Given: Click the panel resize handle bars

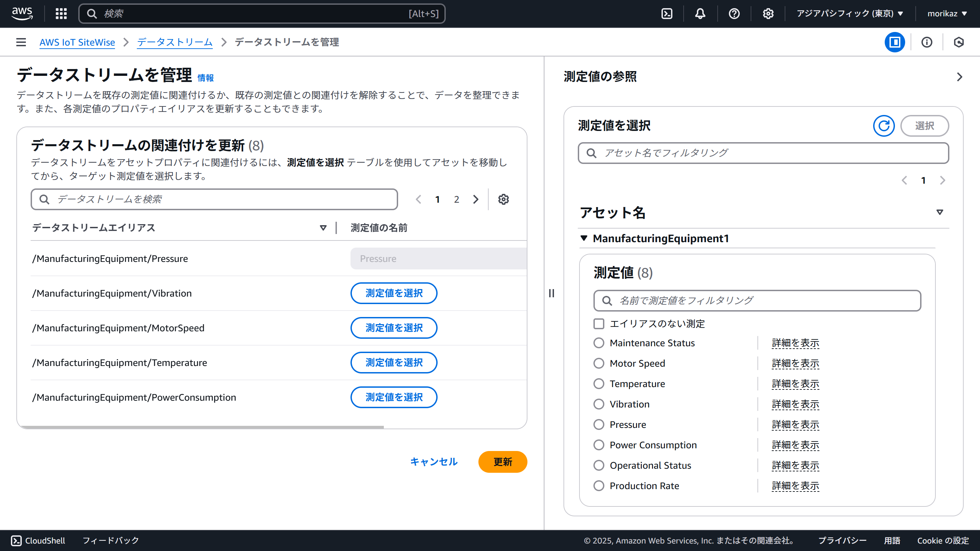Looking at the screenshot, I should click(x=552, y=293).
